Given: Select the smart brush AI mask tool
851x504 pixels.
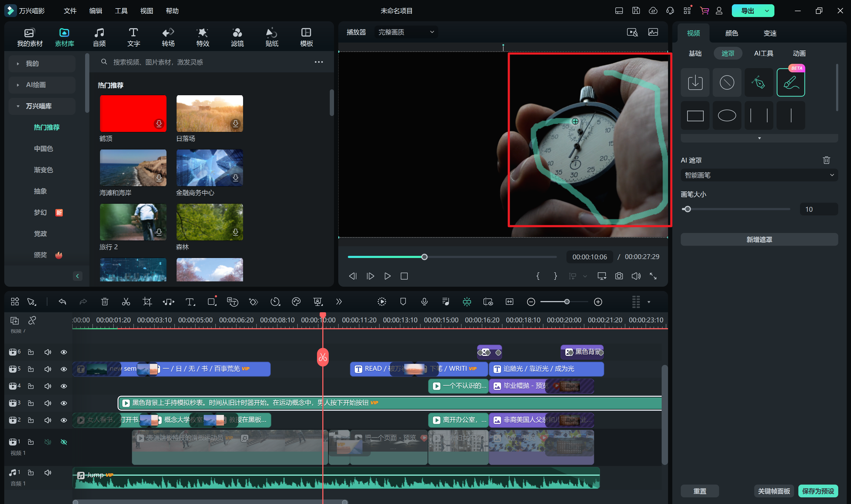Looking at the screenshot, I should point(791,82).
